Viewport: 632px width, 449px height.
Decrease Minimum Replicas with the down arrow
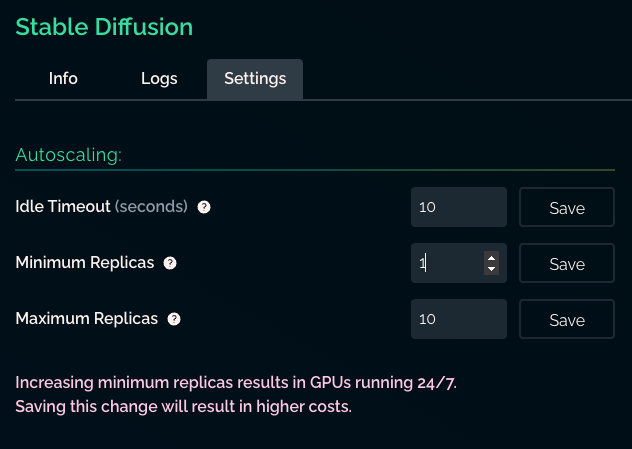pyautogui.click(x=491, y=269)
